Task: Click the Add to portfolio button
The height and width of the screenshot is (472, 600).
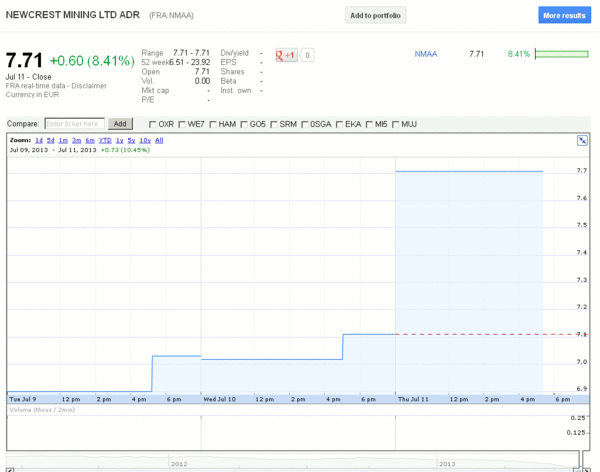Action: 375,15
